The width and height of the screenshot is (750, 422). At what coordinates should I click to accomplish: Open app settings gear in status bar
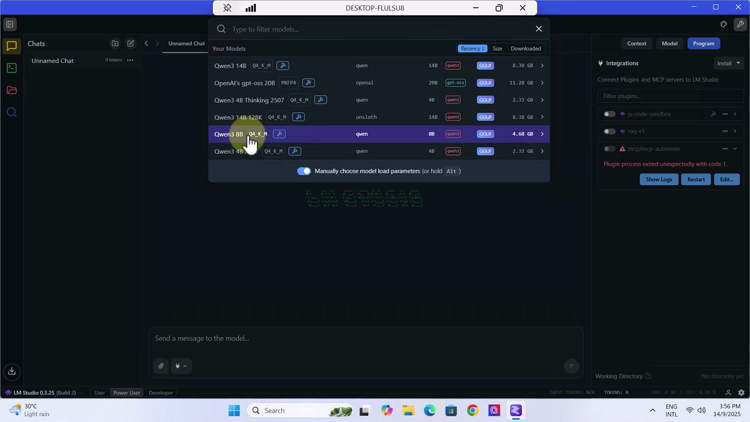click(x=741, y=392)
